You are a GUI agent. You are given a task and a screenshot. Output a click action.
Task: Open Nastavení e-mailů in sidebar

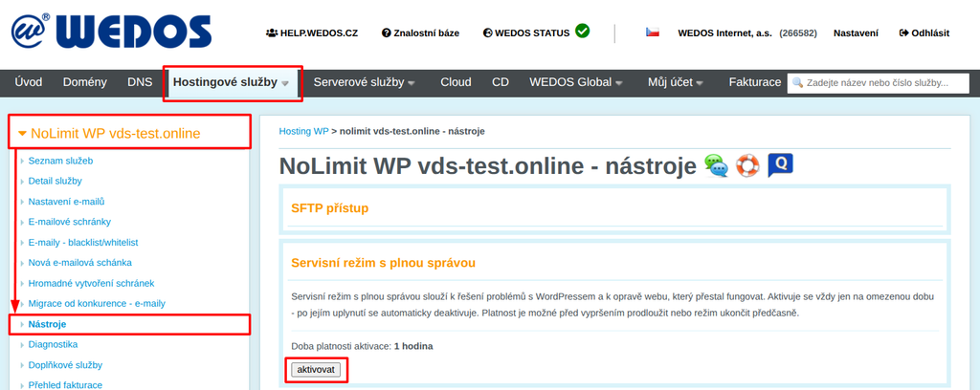(66, 202)
